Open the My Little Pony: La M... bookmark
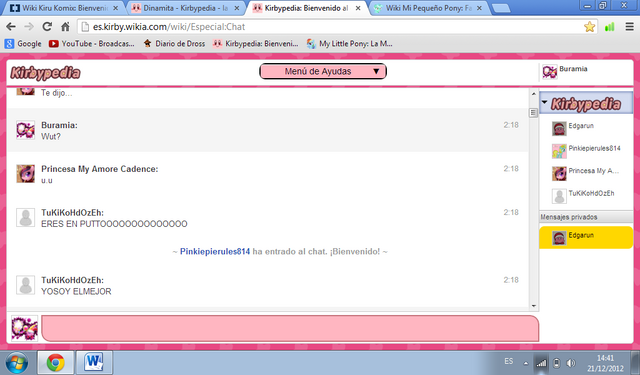Screen dimensions: 640x375 click(x=350, y=44)
